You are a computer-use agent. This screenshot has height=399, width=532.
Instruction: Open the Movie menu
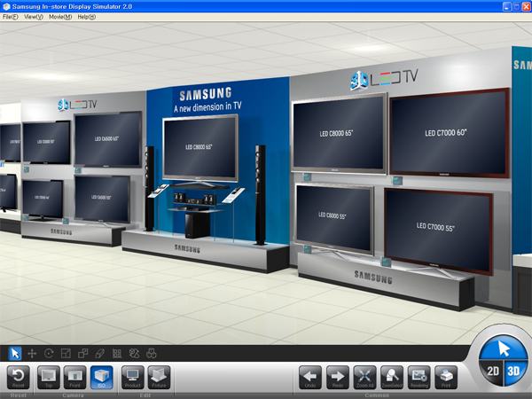tap(60, 17)
